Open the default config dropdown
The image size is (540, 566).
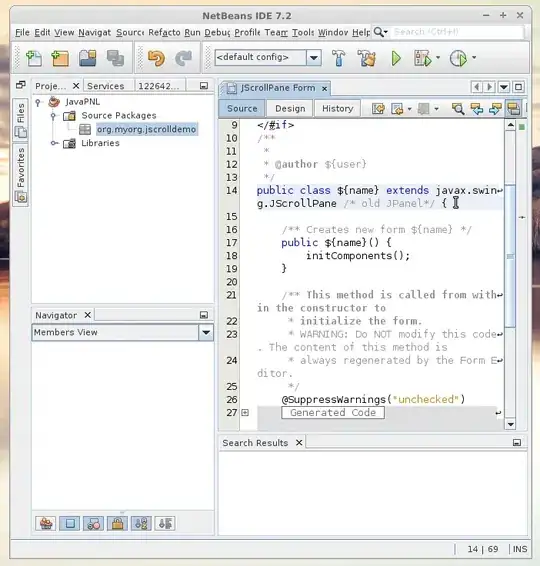(x=314, y=57)
